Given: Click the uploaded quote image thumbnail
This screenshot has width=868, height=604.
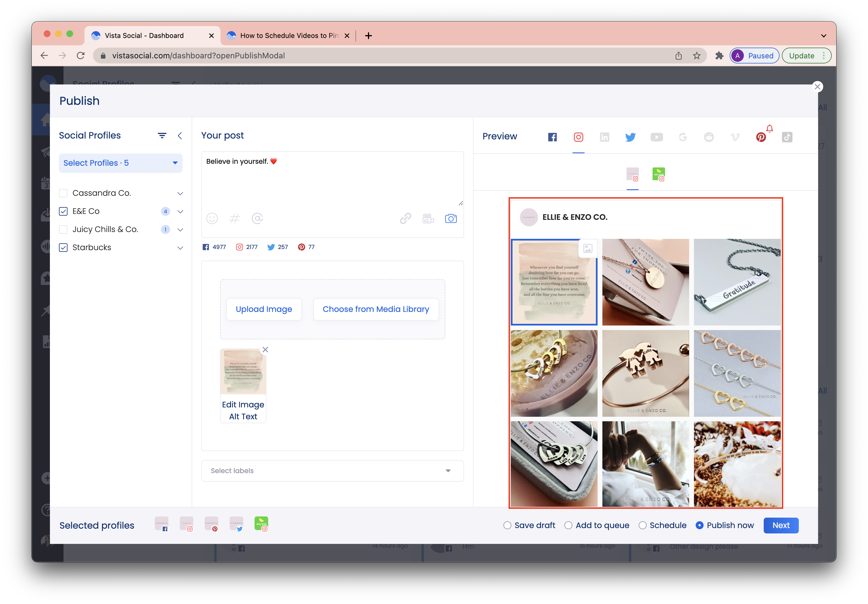Looking at the screenshot, I should tap(243, 372).
